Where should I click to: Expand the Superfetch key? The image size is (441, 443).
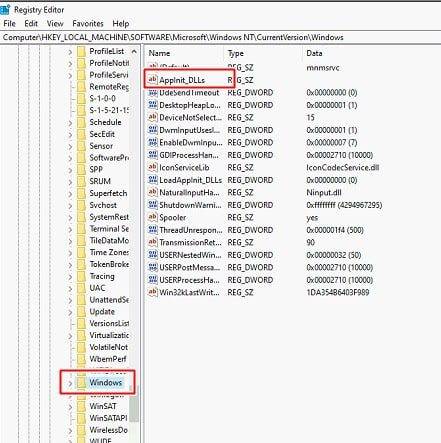pyautogui.click(x=70, y=194)
